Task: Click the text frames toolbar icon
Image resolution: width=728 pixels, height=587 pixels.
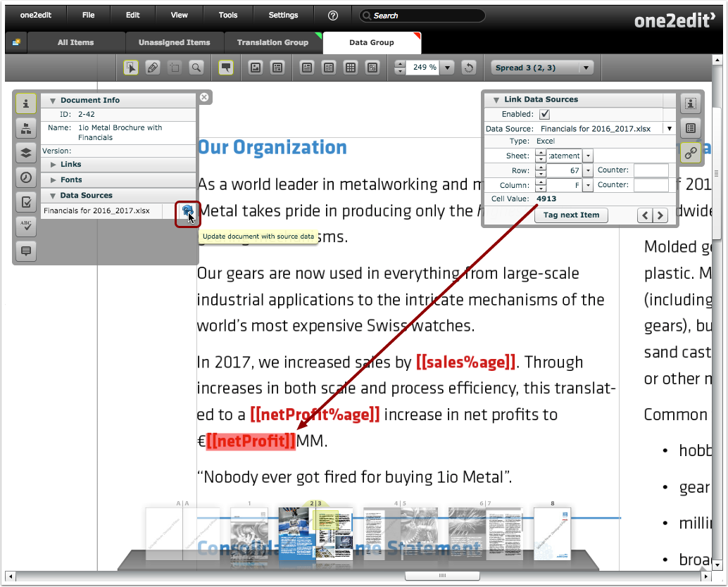Action: point(277,68)
